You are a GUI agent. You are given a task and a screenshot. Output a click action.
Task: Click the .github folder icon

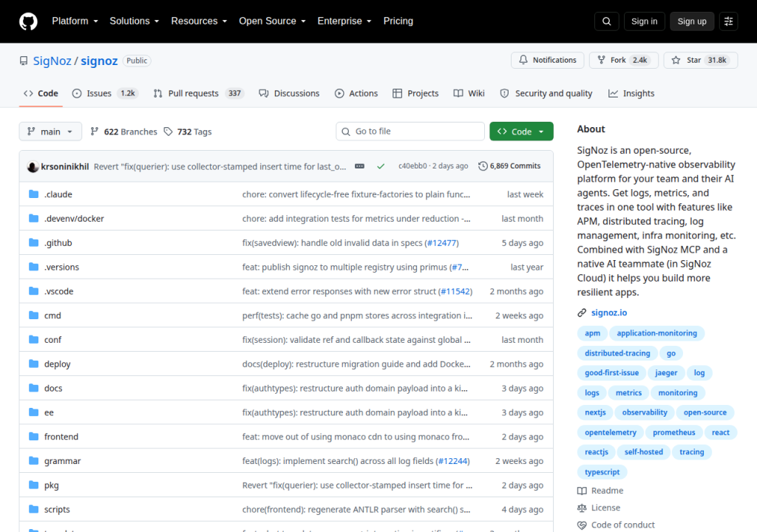[x=34, y=242]
